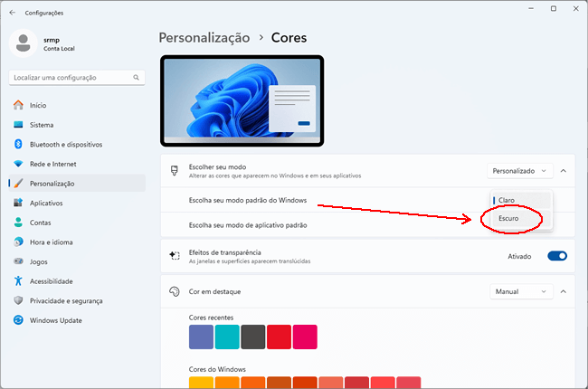The width and height of the screenshot is (588, 389).
Task: Click the Contas person icon
Action: point(18,223)
